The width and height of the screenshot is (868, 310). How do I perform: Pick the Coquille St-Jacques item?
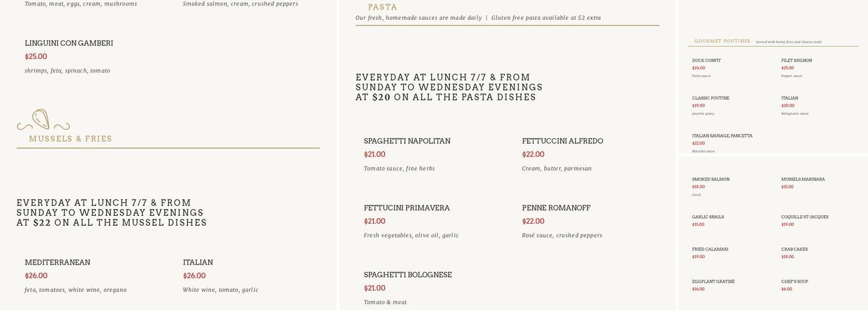tap(805, 217)
